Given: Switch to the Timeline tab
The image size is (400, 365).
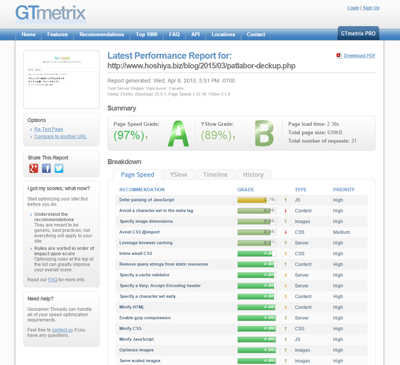Looking at the screenshot, I should (x=215, y=175).
